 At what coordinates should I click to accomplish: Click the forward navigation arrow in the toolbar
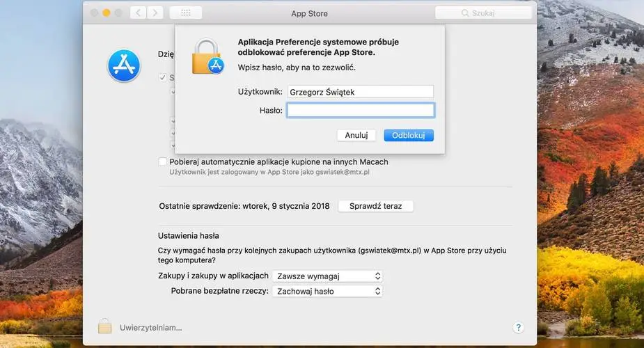click(155, 13)
